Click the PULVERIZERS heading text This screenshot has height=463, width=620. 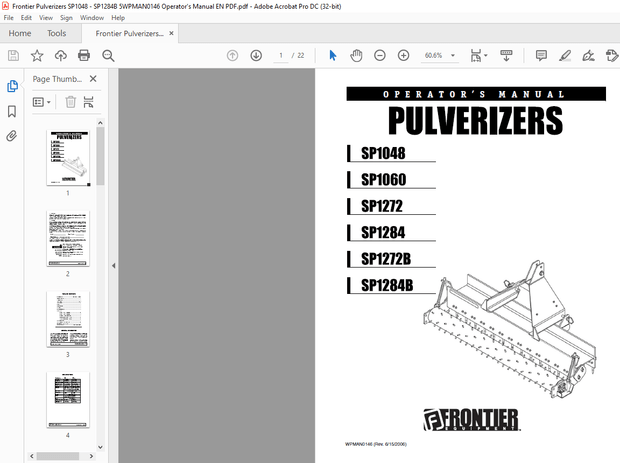pyautogui.click(x=475, y=121)
